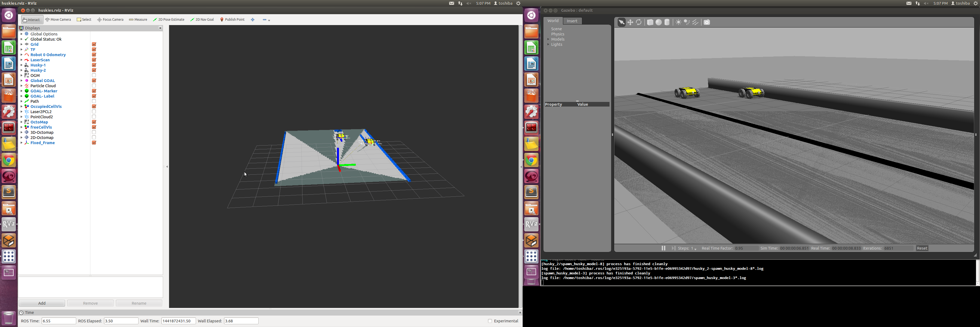980x327 pixels.
Task: Select the Move Camera tool in RViz
Action: pos(58,20)
